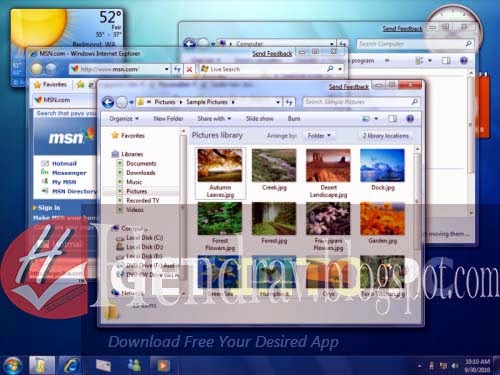Image resolution: width=500 pixels, height=375 pixels.
Task: Select Desert Landscape.jpg thumbnail
Action: click(x=328, y=166)
